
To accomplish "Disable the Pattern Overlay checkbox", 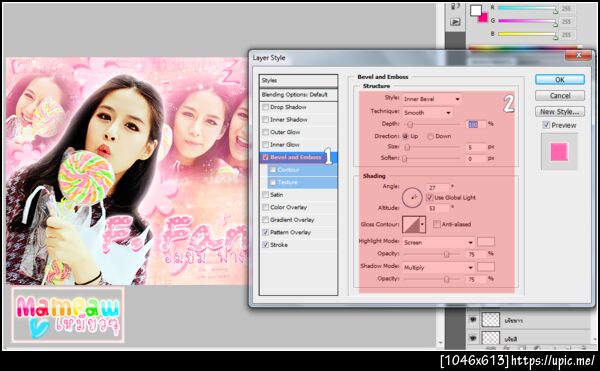I will pyautogui.click(x=266, y=233).
